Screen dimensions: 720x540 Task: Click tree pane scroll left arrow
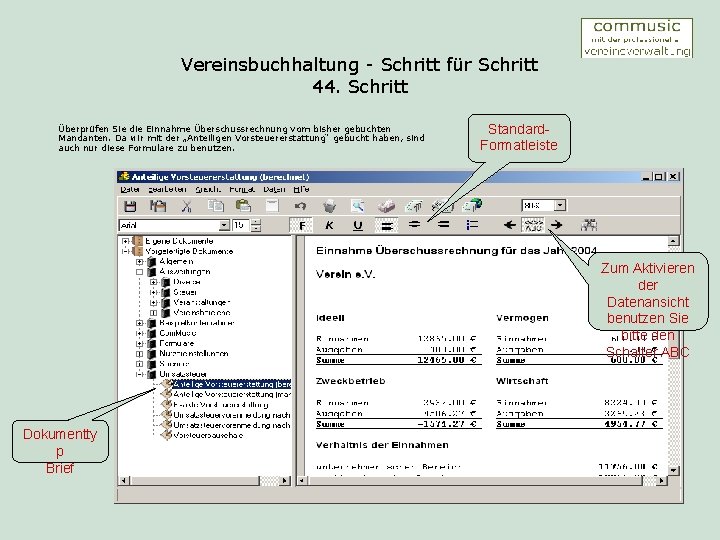click(x=124, y=481)
